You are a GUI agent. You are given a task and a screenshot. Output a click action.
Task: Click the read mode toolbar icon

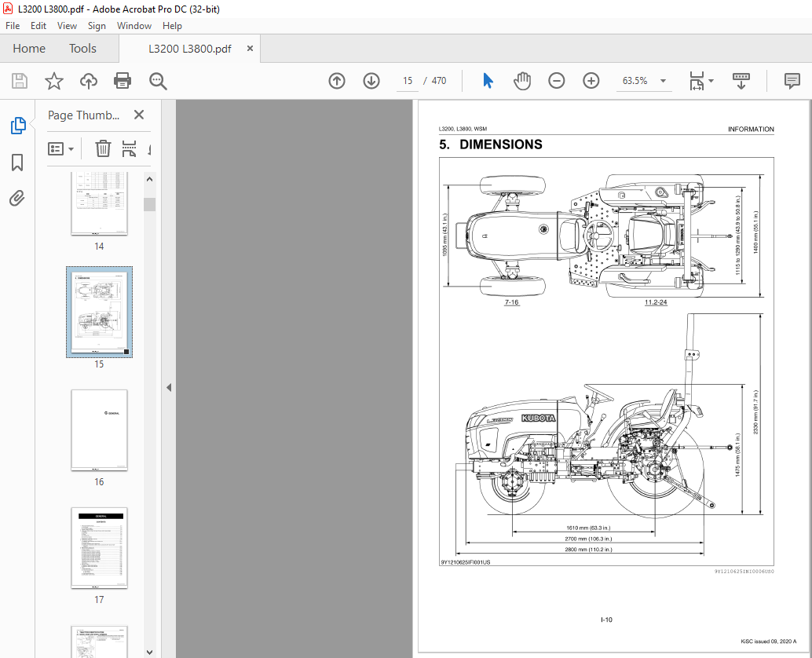click(x=741, y=81)
